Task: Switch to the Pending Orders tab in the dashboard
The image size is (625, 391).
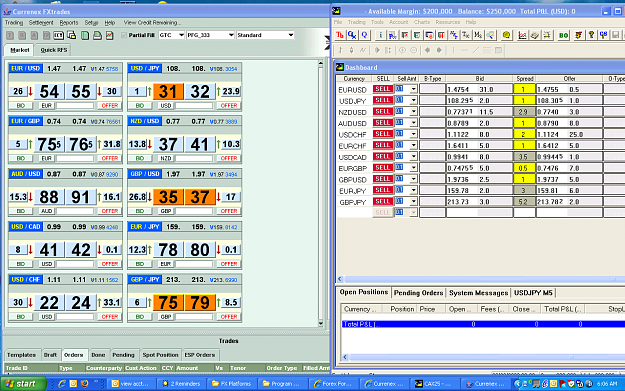Action: 418,293
